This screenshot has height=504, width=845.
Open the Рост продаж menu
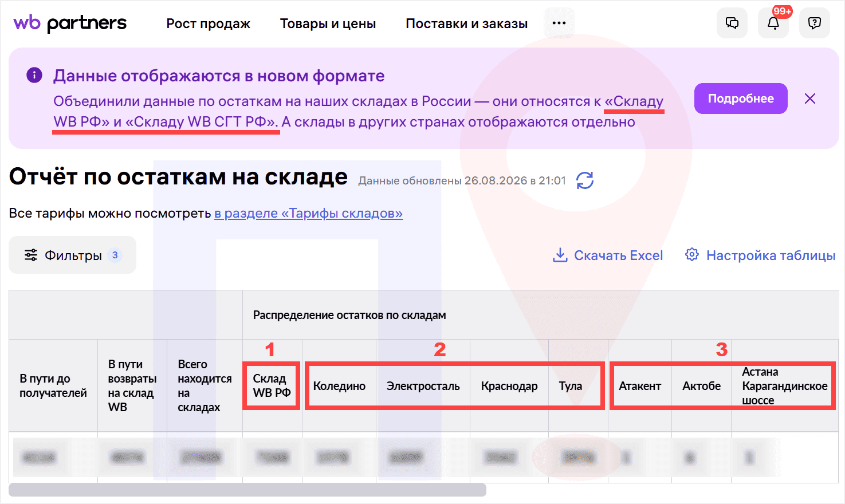point(209,23)
